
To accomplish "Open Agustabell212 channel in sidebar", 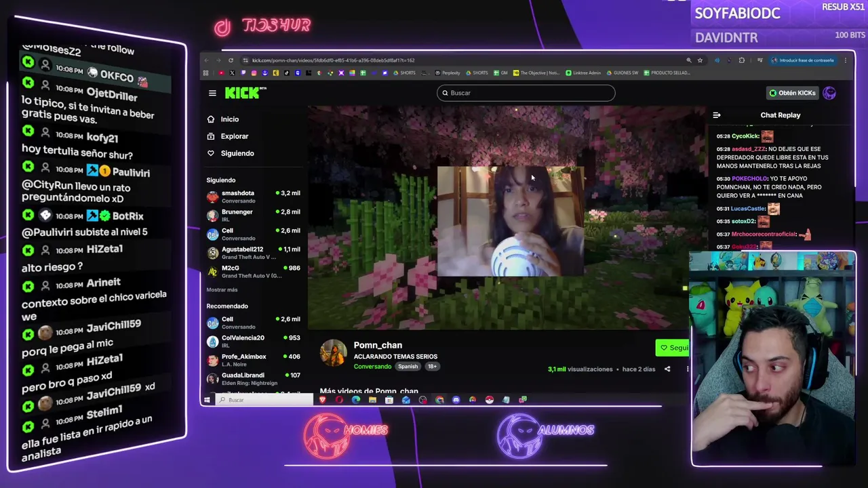I will pyautogui.click(x=254, y=252).
